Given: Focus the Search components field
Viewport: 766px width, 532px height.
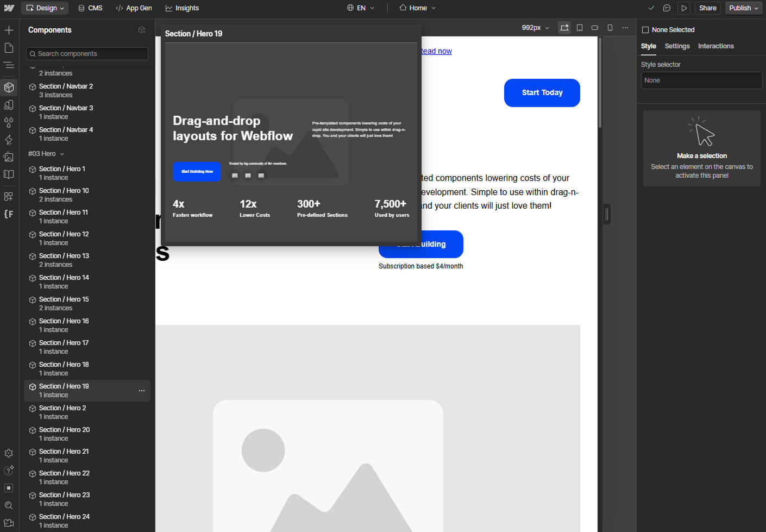Looking at the screenshot, I should pos(87,54).
